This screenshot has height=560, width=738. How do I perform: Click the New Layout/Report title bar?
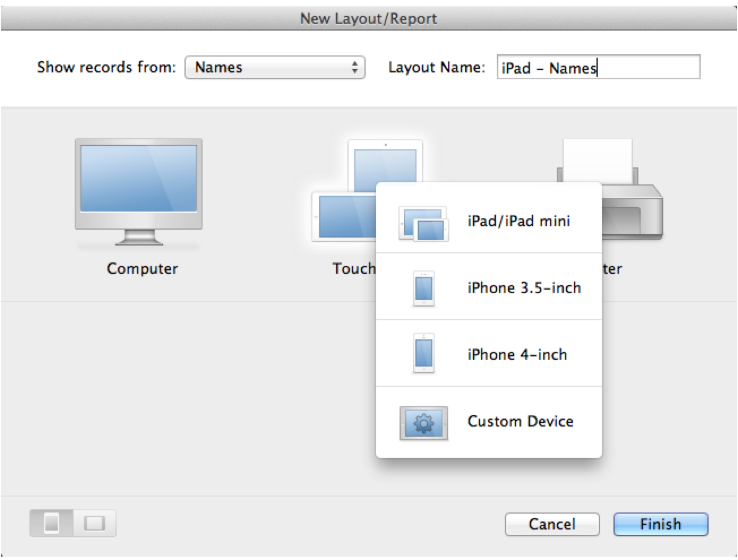(x=368, y=18)
